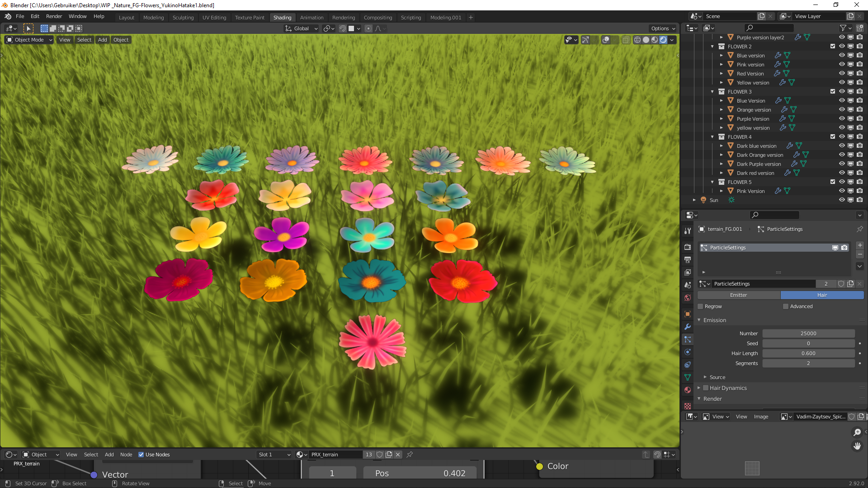Screen dimensions: 868x488
Task: Click add particle system plus button
Action: [860, 245]
